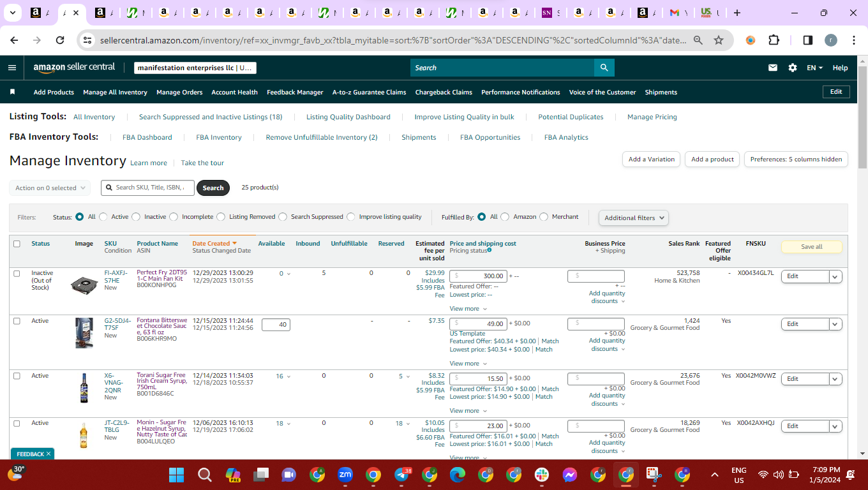Select the Inactive status radio button
This screenshot has width=868, height=490.
coord(136,217)
